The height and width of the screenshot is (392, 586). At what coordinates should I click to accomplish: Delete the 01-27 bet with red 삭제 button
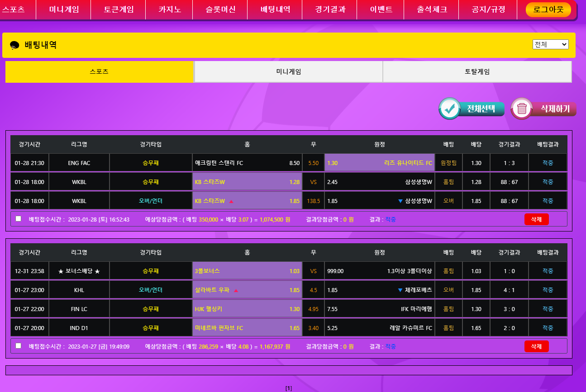(x=536, y=346)
